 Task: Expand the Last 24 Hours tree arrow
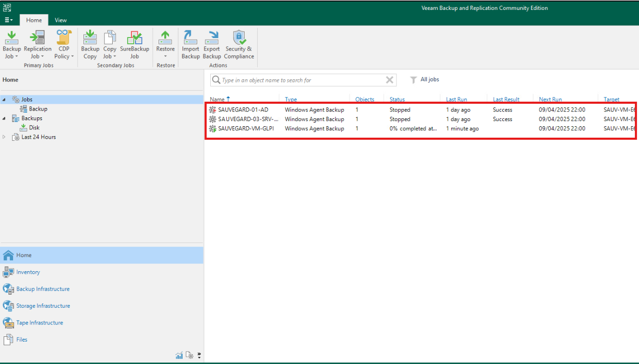point(4,137)
